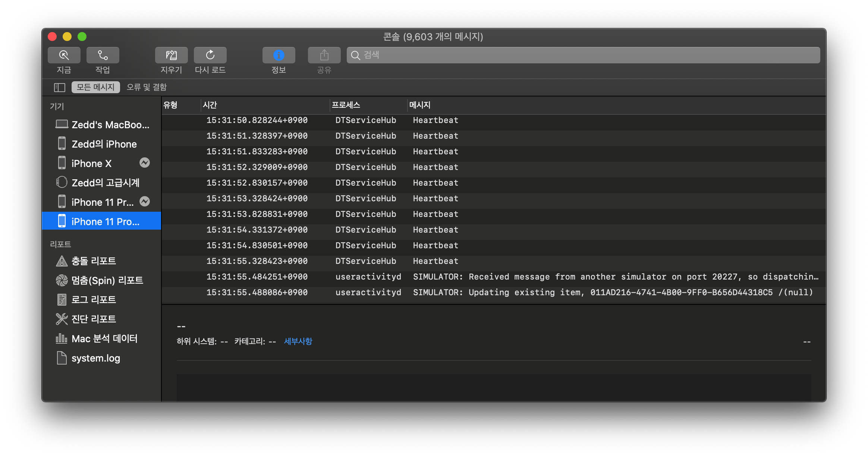Click the document icon for 로그 리포트
Screen dimensions: 868x457
[62, 300]
